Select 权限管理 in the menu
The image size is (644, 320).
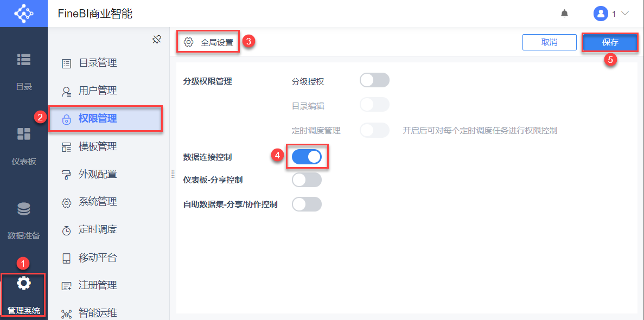click(98, 119)
